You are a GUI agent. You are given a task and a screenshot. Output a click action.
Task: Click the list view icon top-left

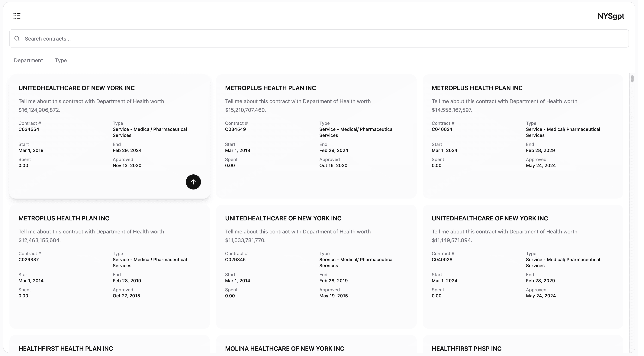pos(17,16)
